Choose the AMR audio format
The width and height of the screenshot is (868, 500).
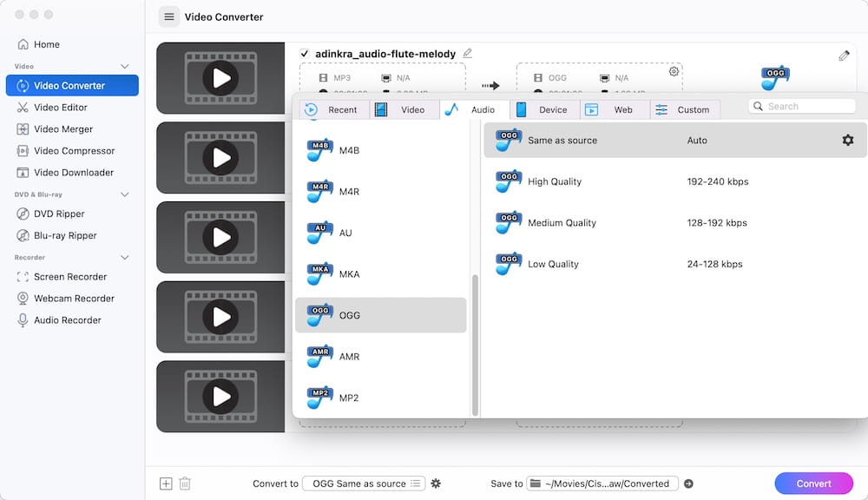coord(381,357)
